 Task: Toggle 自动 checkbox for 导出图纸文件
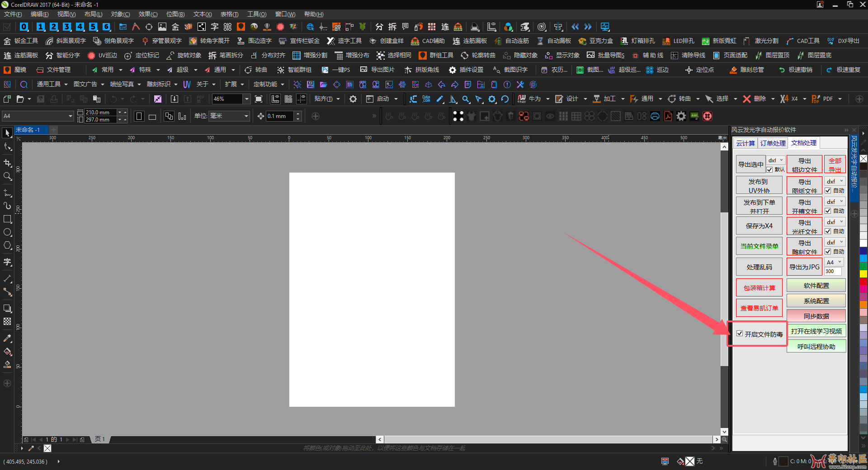click(828, 191)
